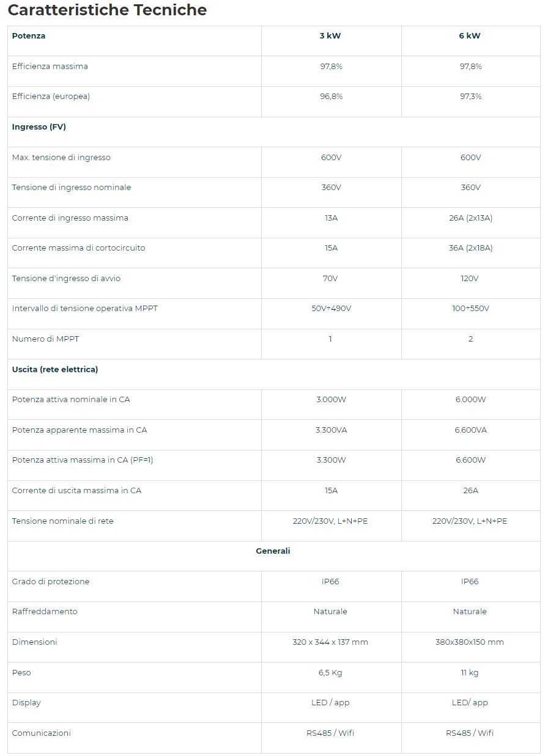The width and height of the screenshot is (545, 756).
Task: Click the 3.300VA apparent power cell
Action: (x=331, y=430)
